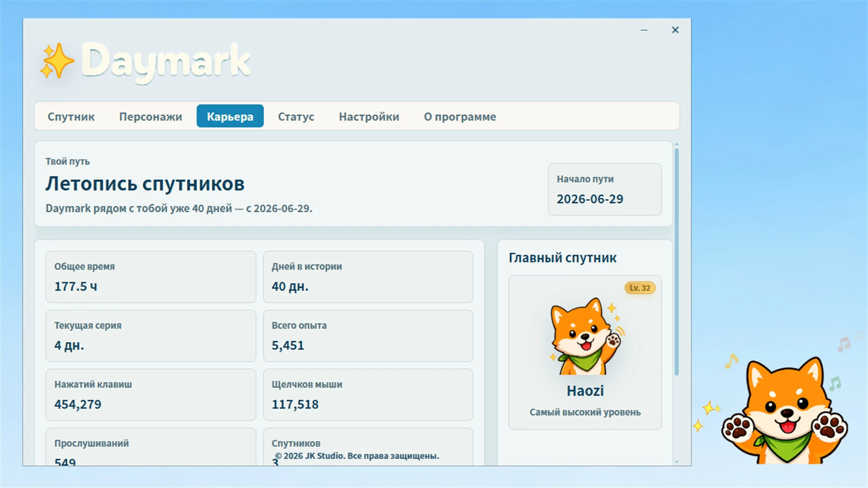This screenshot has width=868, height=488.
Task: Select the Карьера tab
Action: tap(230, 116)
